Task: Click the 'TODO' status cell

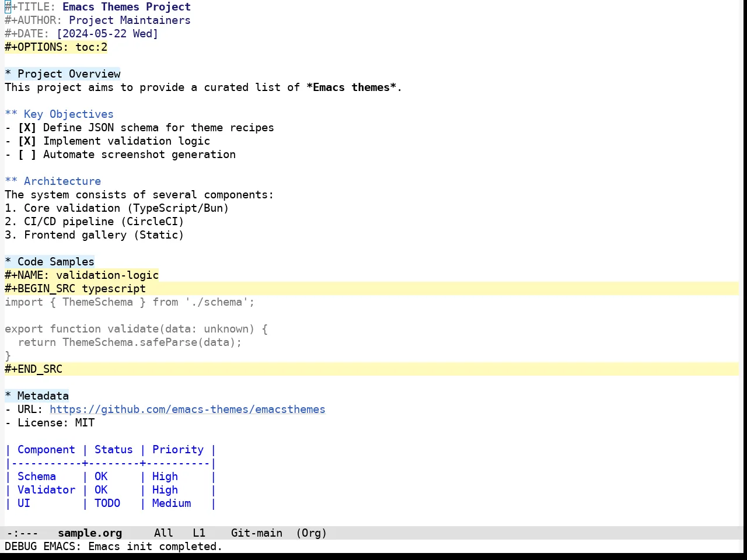Action: [x=107, y=503]
